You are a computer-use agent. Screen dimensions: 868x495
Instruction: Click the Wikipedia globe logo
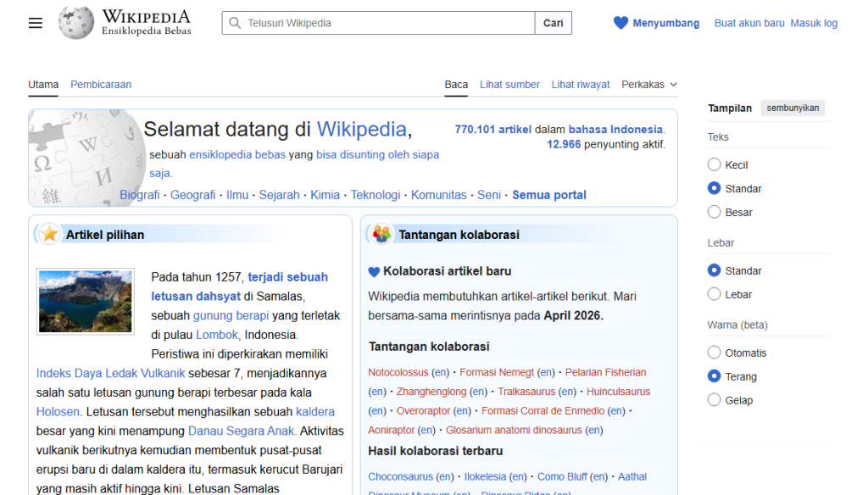point(75,22)
